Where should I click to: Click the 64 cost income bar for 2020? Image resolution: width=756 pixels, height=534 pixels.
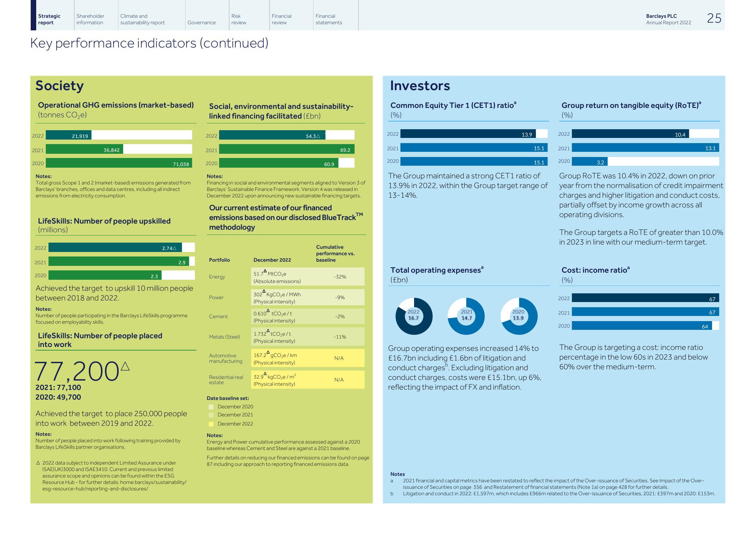click(642, 325)
